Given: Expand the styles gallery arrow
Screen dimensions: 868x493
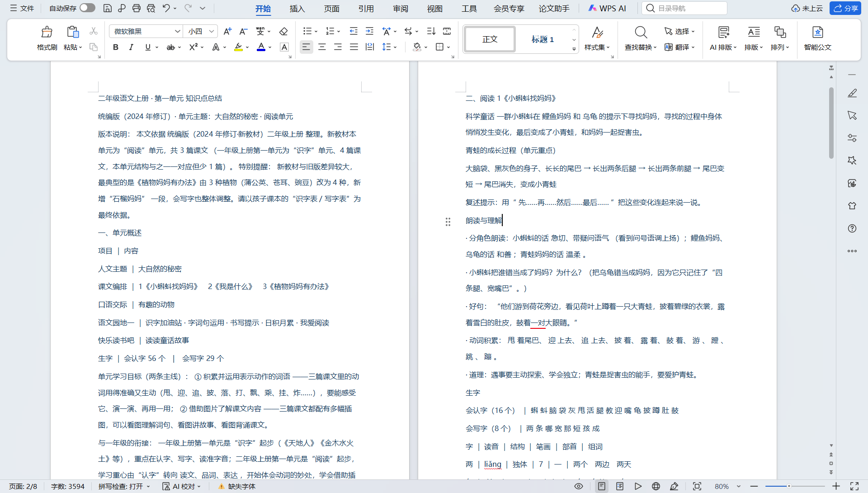Looking at the screenshot, I should click(574, 49).
